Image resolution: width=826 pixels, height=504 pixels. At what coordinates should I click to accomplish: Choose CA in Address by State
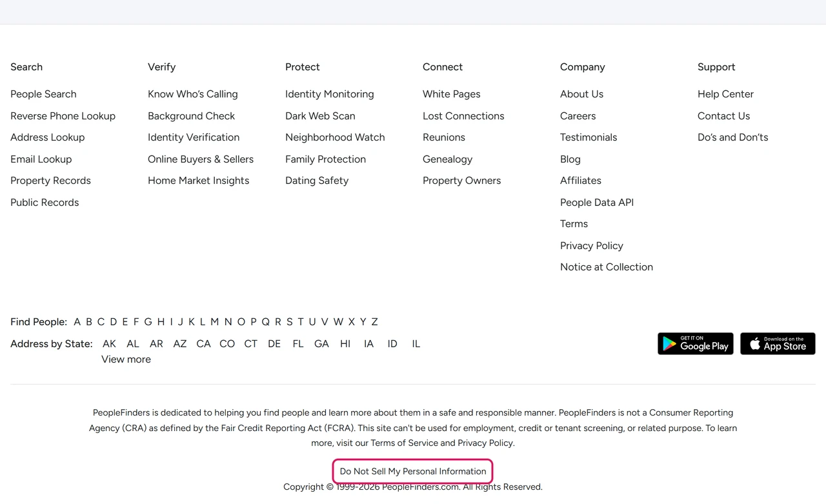(203, 344)
